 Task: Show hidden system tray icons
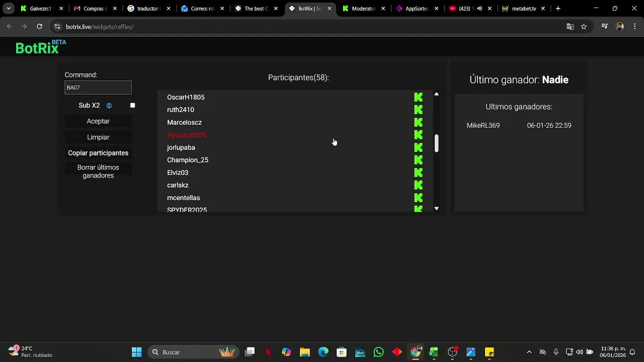(529, 352)
